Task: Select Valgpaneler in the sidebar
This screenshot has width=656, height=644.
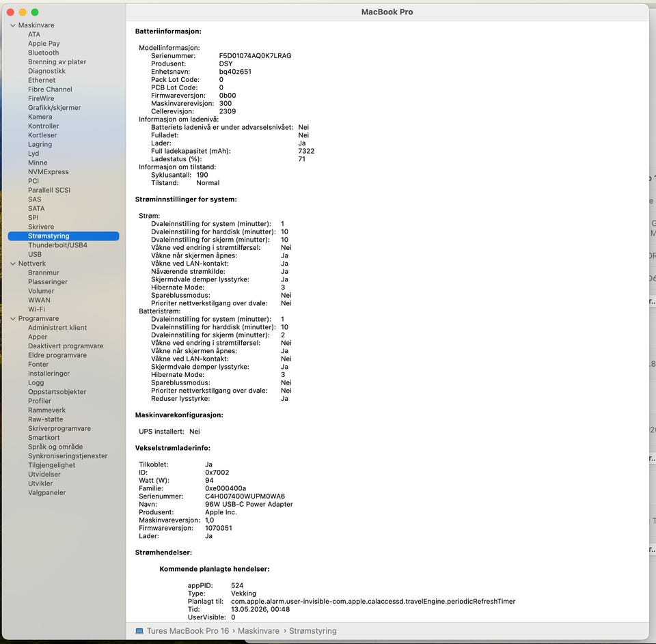Action: (47, 493)
